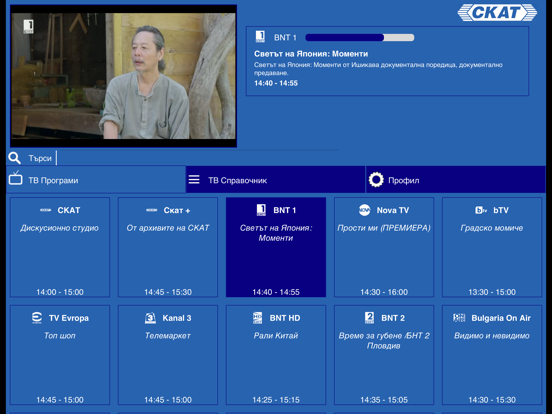Click the СКАТ channel logo icon
This screenshot has width=552, height=414.
click(45, 210)
